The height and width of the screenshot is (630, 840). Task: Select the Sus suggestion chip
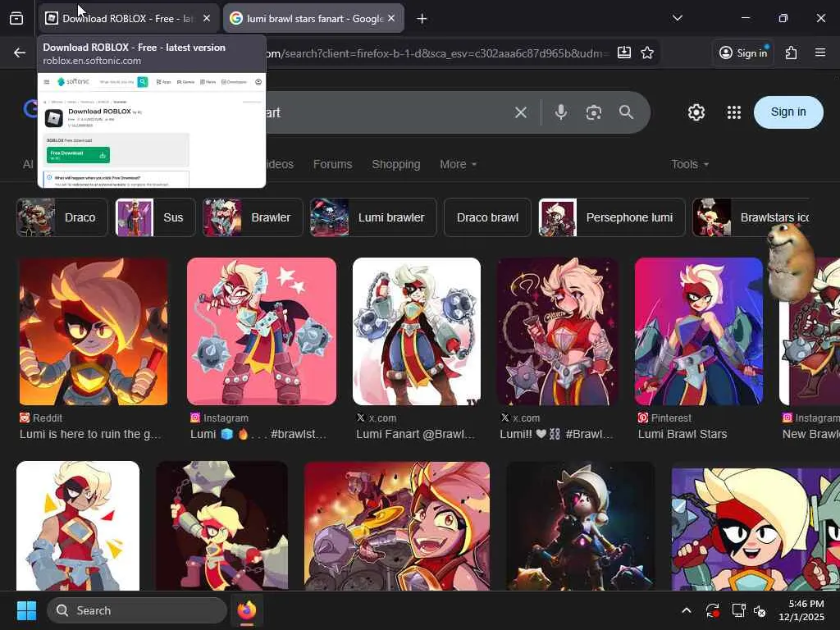155,217
